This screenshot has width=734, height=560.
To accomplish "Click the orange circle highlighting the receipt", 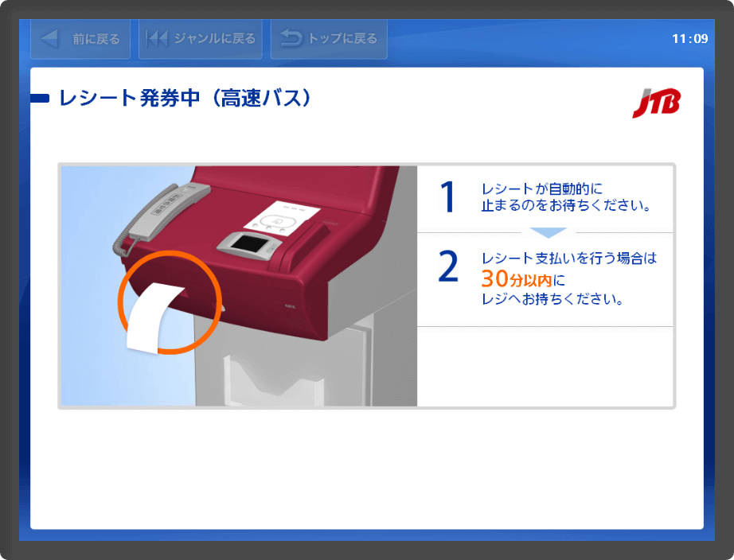I will 170,302.
